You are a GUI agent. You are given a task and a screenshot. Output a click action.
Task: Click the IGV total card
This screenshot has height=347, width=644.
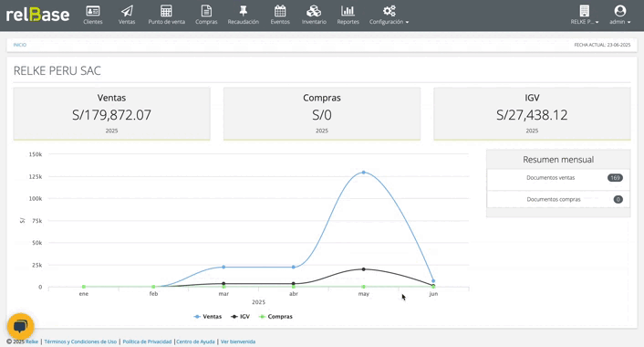[532, 114]
